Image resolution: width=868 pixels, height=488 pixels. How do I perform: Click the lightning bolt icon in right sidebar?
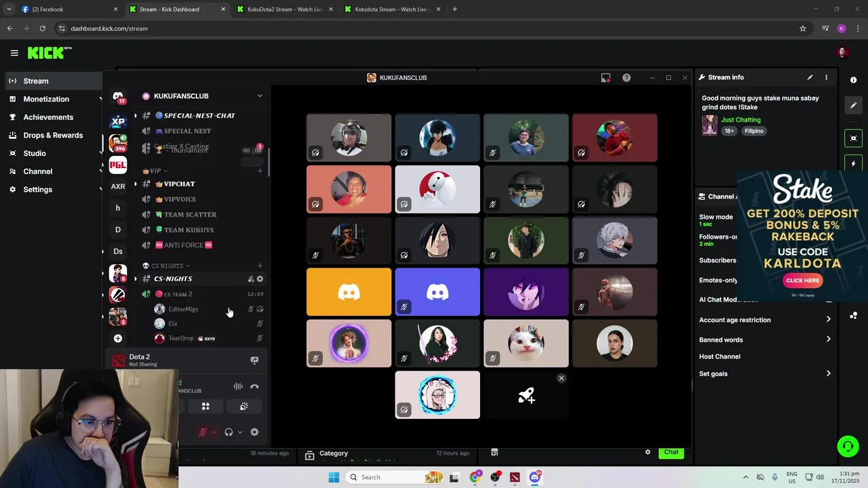[853, 164]
